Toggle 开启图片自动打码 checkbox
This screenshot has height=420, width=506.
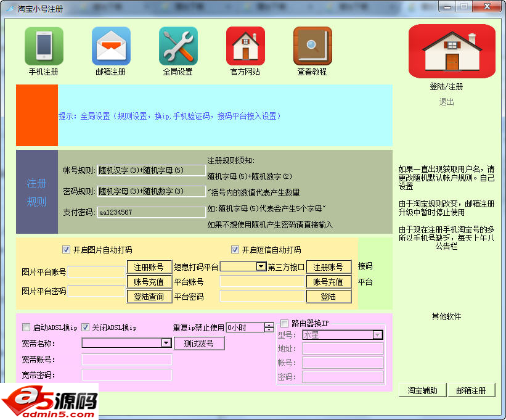pyautogui.click(x=66, y=250)
